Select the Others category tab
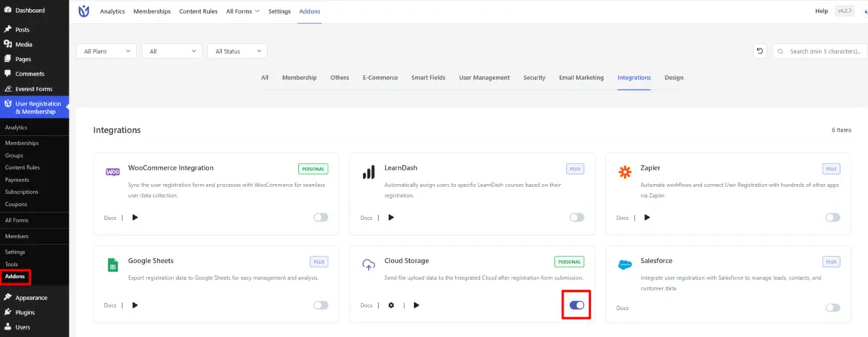The image size is (868, 337). coord(340,78)
